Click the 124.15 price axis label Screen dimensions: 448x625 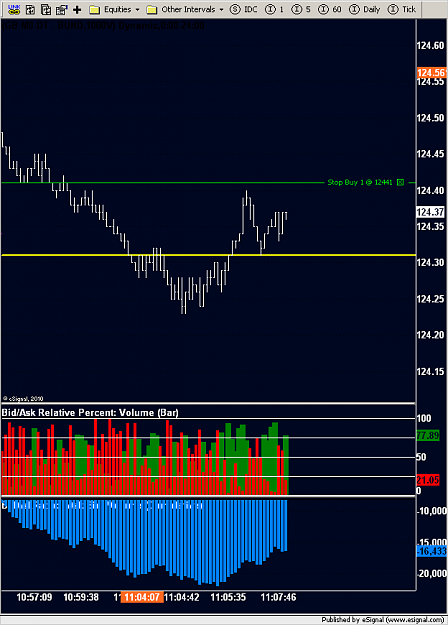coord(430,371)
